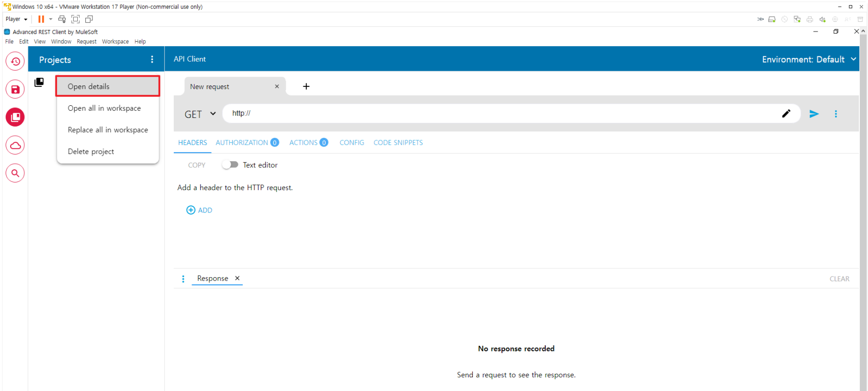Open the Projects panel three-dot menu
Image resolution: width=868 pixels, height=391 pixels.
[152, 59]
